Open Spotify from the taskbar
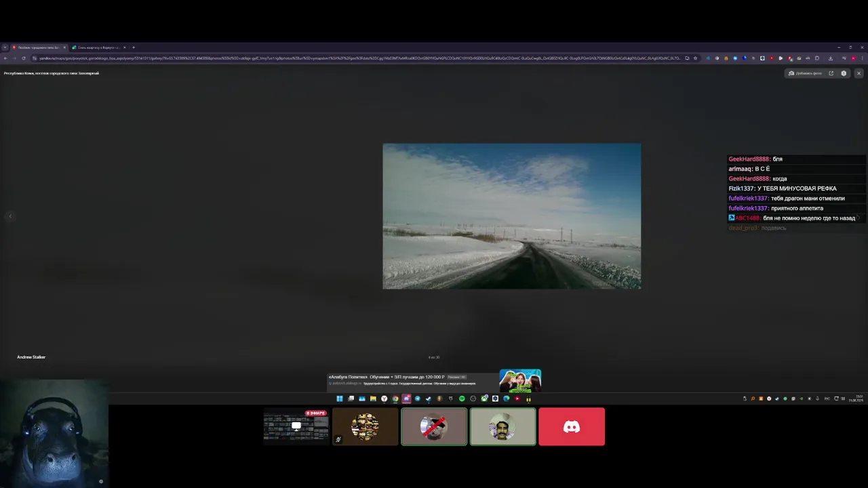868x488 pixels. [x=462, y=399]
